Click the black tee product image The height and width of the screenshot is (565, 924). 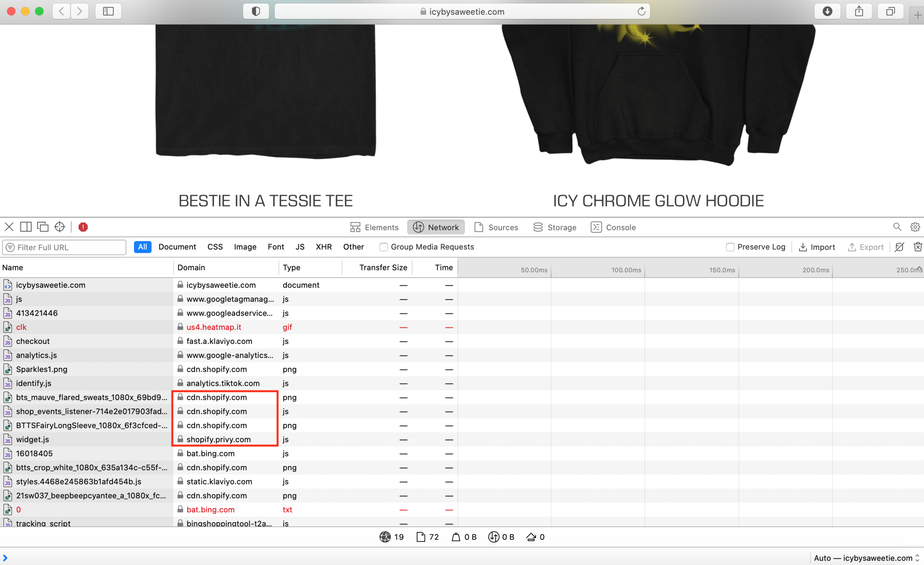[265, 92]
